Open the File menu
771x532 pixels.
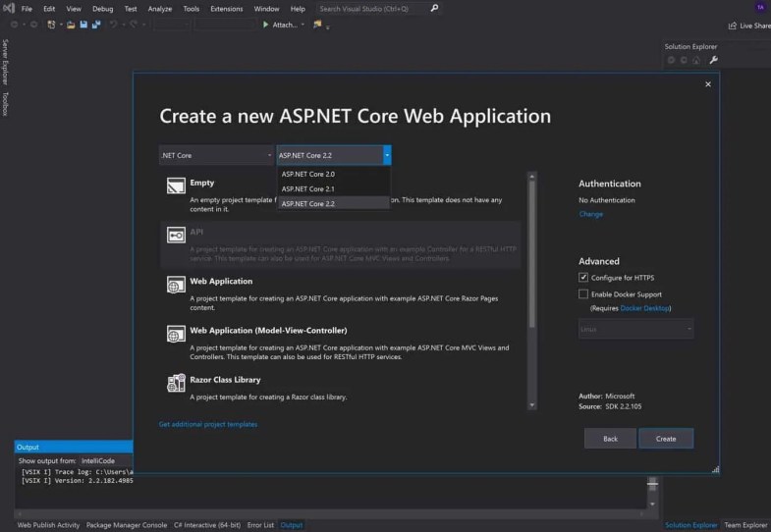click(x=27, y=9)
